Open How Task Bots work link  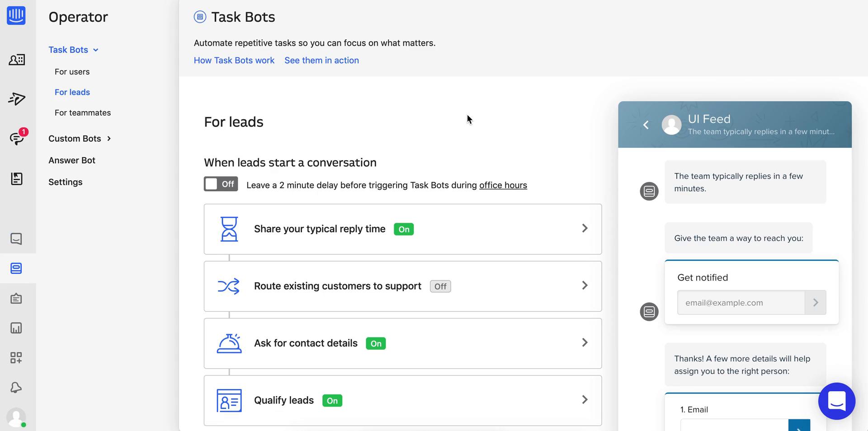coord(234,61)
